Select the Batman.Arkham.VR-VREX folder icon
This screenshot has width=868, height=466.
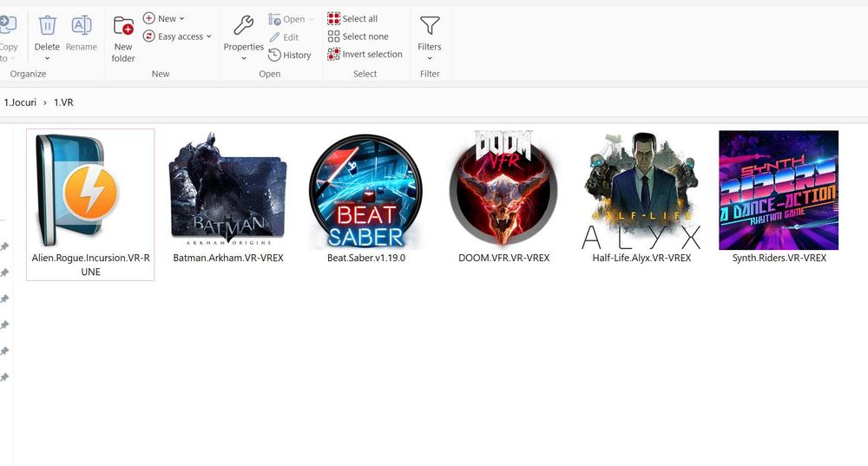click(x=227, y=189)
